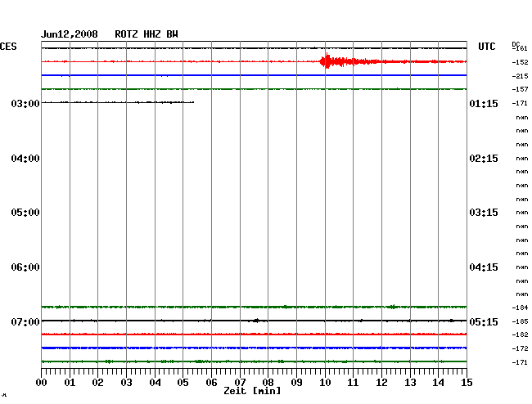
Task: Click the small event on black 07:00 trace
Action: point(256,321)
